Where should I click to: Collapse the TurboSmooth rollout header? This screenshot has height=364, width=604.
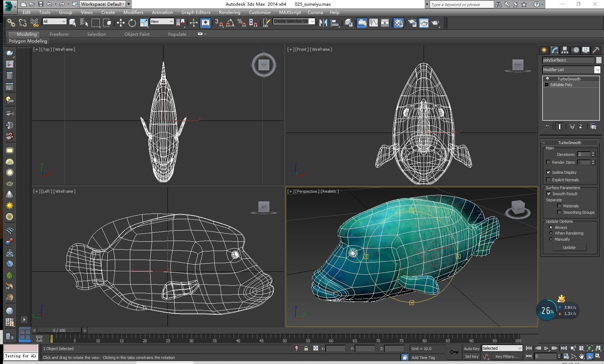(570, 143)
